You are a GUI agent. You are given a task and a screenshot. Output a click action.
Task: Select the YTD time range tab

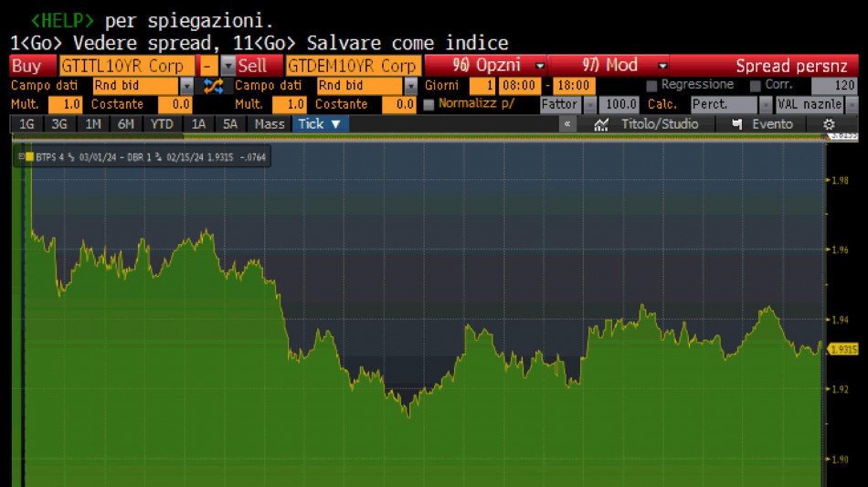coord(162,124)
